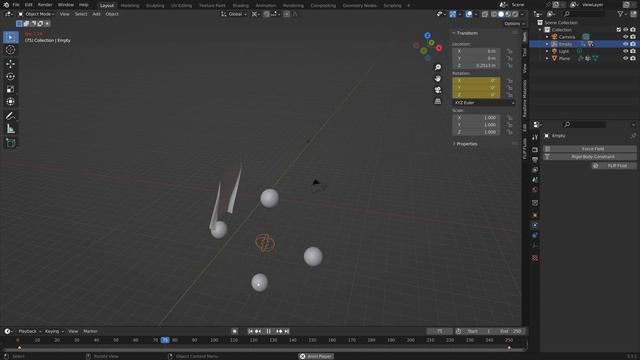This screenshot has width=640, height=360.
Task: Open the World properties tab icon
Action: [x=535, y=190]
